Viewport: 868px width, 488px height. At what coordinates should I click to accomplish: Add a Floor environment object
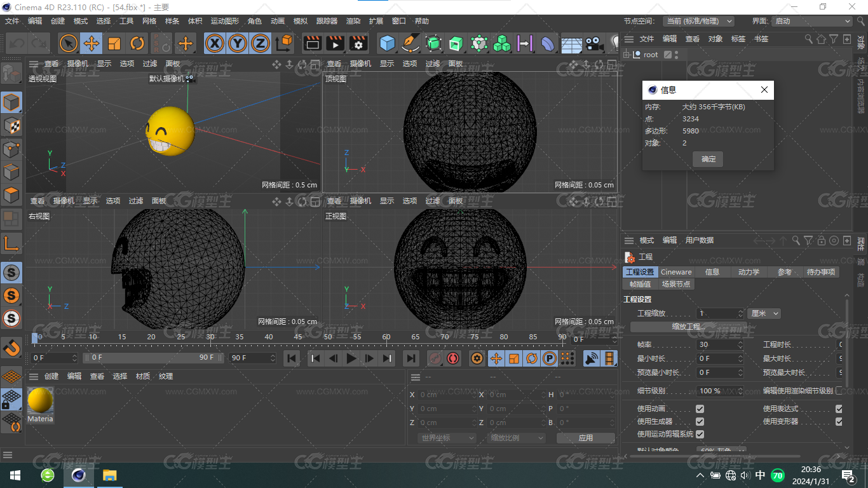coord(571,43)
